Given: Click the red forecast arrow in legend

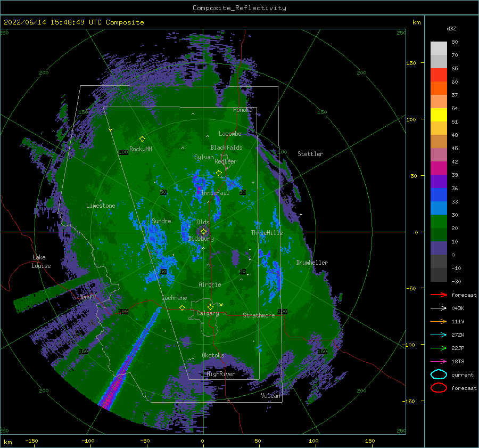Looking at the screenshot, I should pyautogui.click(x=439, y=295).
